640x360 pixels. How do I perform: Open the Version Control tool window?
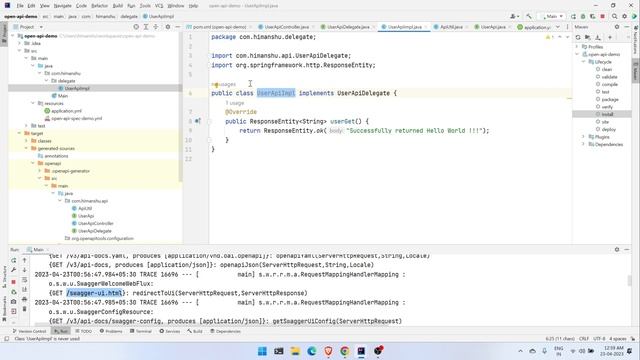[29, 331]
